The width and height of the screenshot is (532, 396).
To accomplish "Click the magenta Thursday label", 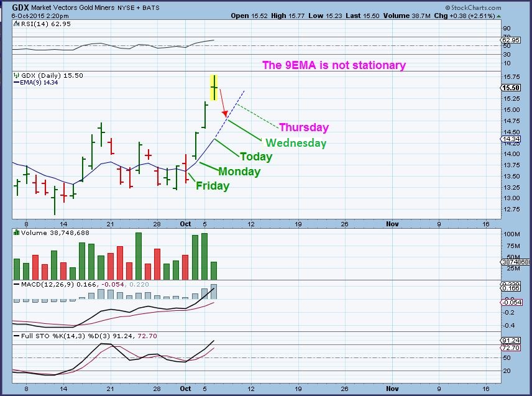I will (x=303, y=127).
